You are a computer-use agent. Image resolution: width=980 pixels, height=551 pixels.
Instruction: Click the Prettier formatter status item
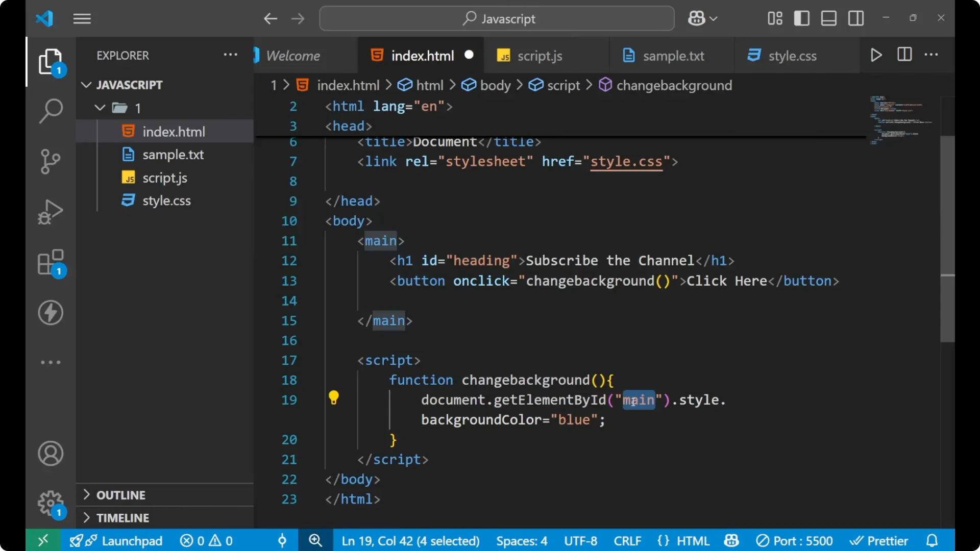[x=879, y=540]
